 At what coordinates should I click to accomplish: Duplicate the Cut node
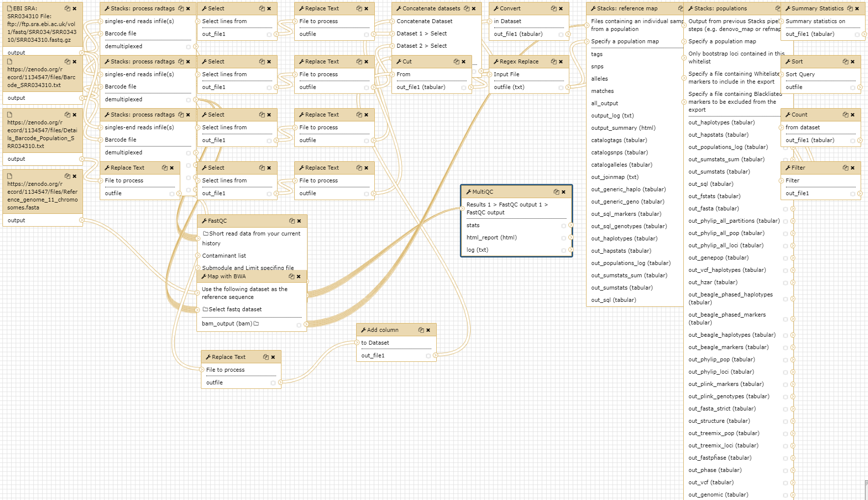click(456, 61)
